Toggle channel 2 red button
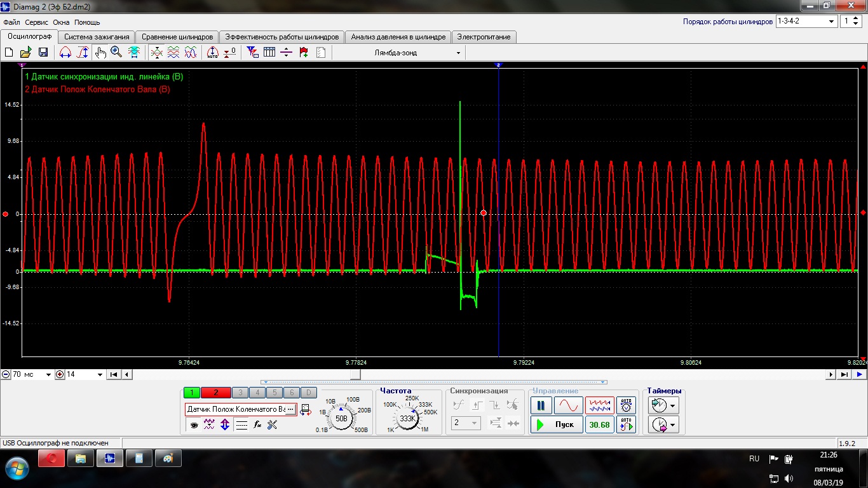 (x=216, y=393)
